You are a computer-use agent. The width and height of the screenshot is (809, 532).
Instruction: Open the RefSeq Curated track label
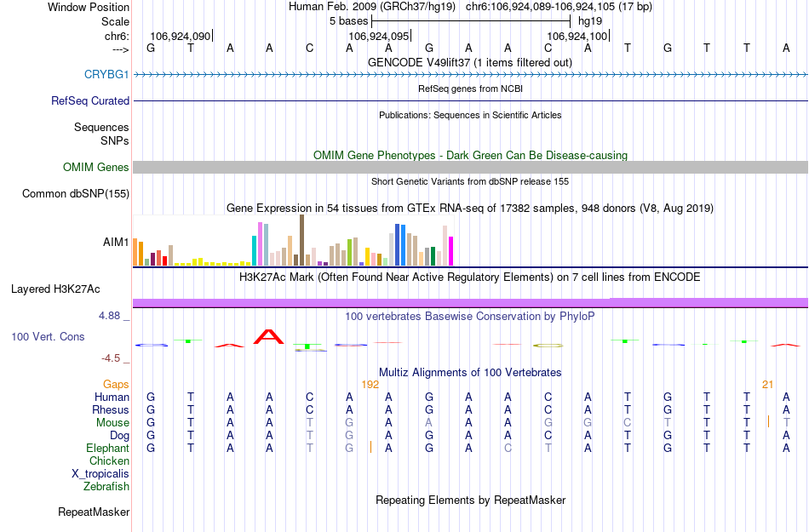(x=89, y=100)
